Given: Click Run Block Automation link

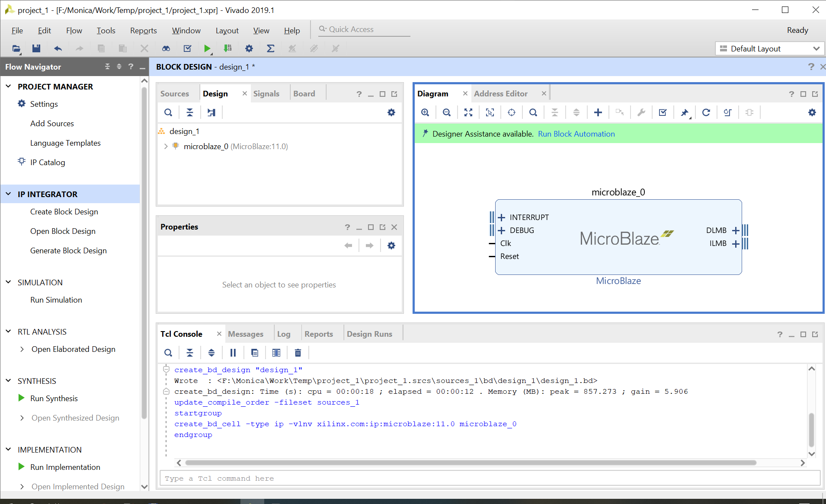Looking at the screenshot, I should coord(576,134).
